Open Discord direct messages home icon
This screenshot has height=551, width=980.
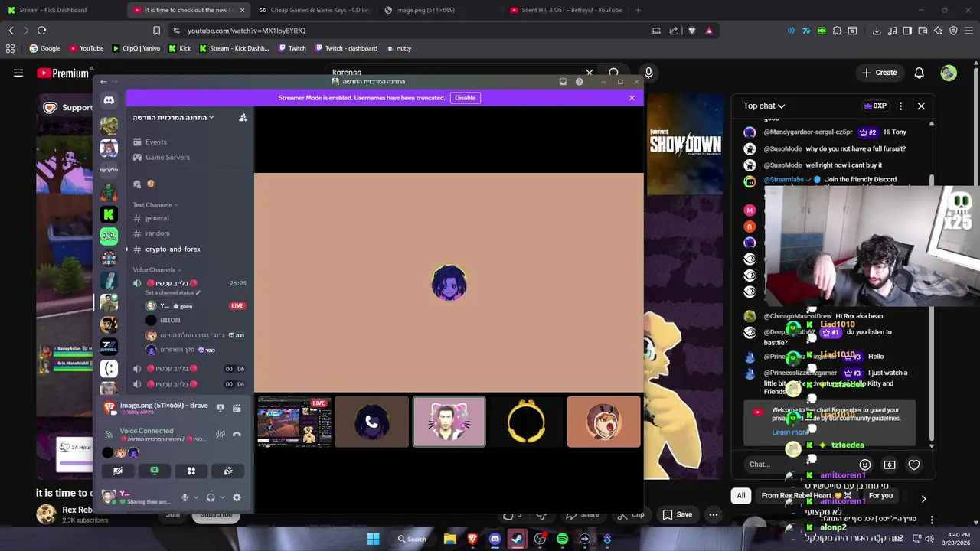pos(109,100)
